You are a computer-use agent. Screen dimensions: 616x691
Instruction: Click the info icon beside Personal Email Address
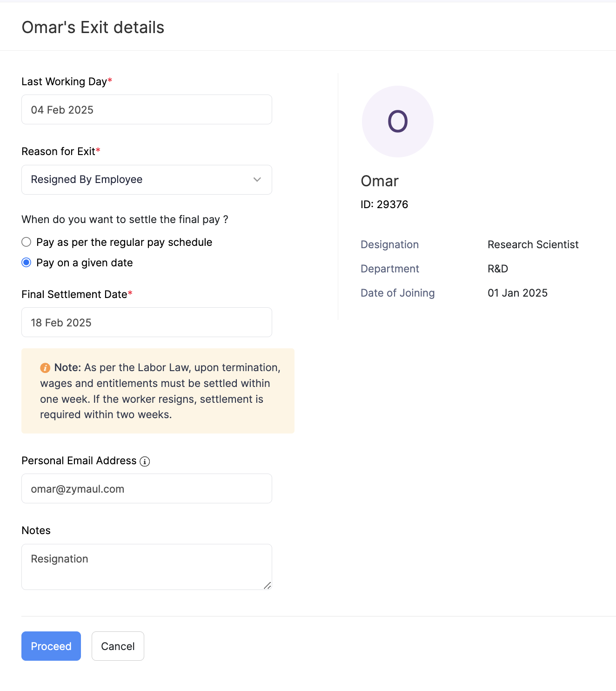(x=145, y=461)
